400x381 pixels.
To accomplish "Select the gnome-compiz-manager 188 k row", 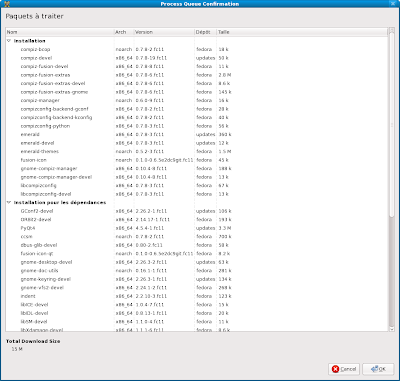I will (197, 168).
